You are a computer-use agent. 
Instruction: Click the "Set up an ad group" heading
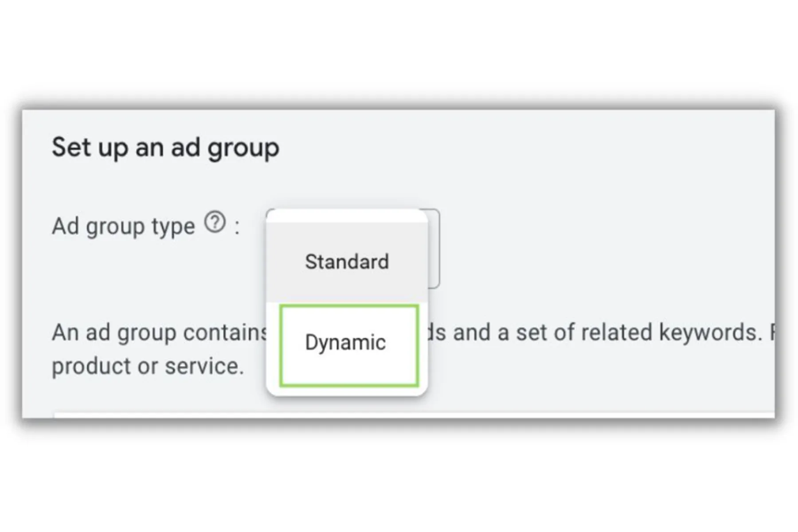(165, 148)
